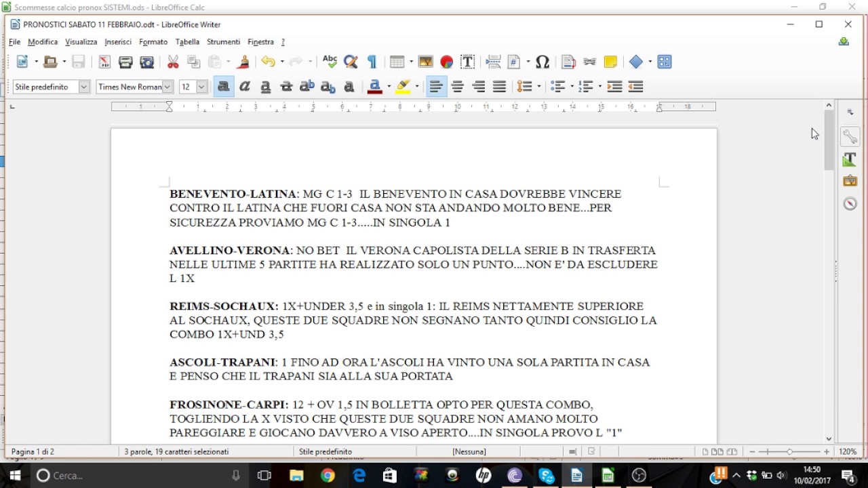Expand the Insert Table dropdown arrow
868x488 pixels.
coord(410,62)
